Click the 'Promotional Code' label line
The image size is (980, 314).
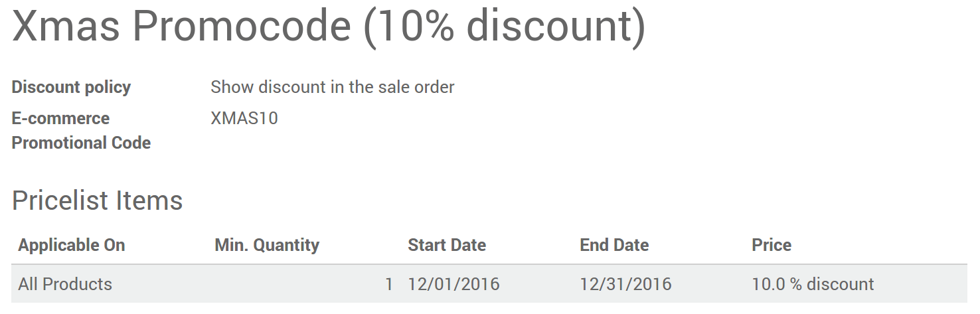(81, 143)
